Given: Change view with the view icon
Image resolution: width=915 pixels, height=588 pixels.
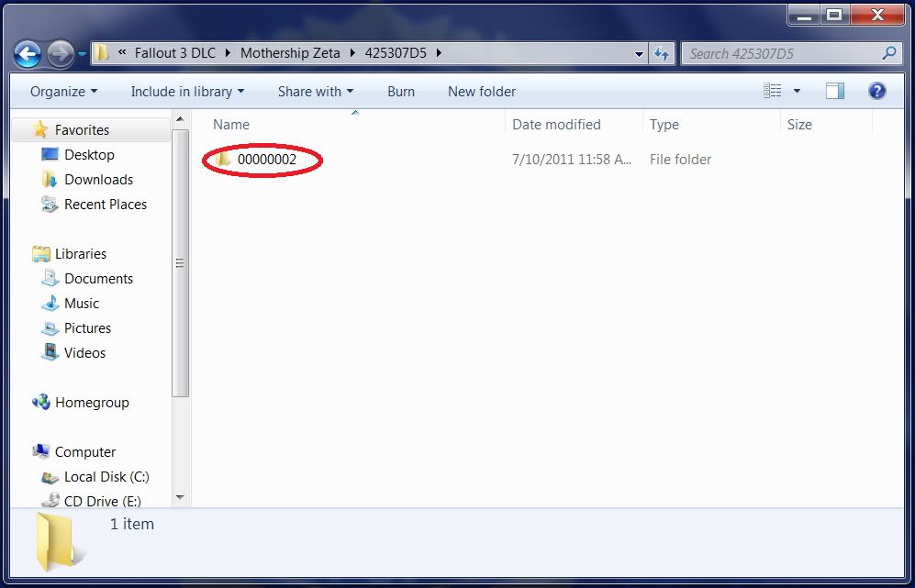Looking at the screenshot, I should (x=773, y=91).
